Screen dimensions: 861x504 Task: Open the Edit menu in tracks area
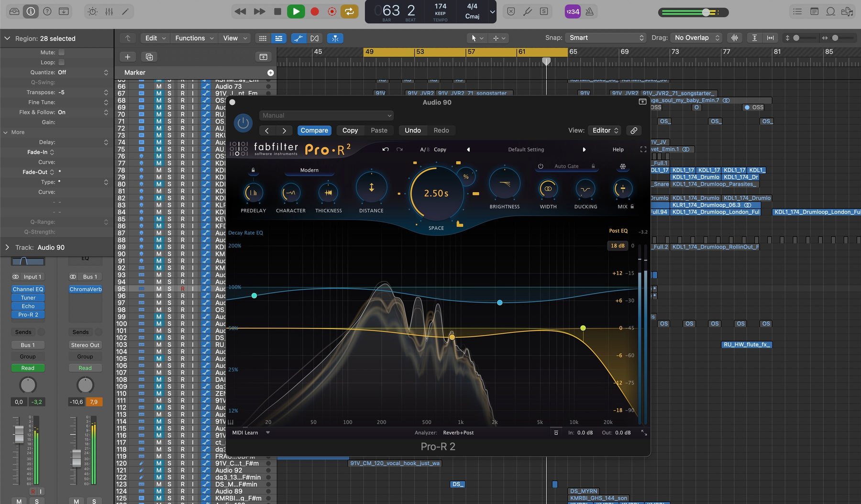click(155, 38)
